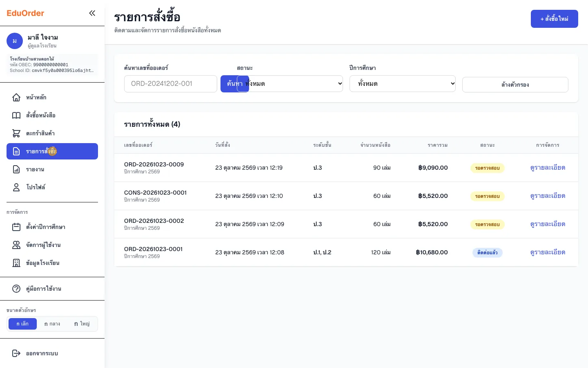Click the EduOrder logo
Screen dimensions: 588x368
(x=25, y=13)
